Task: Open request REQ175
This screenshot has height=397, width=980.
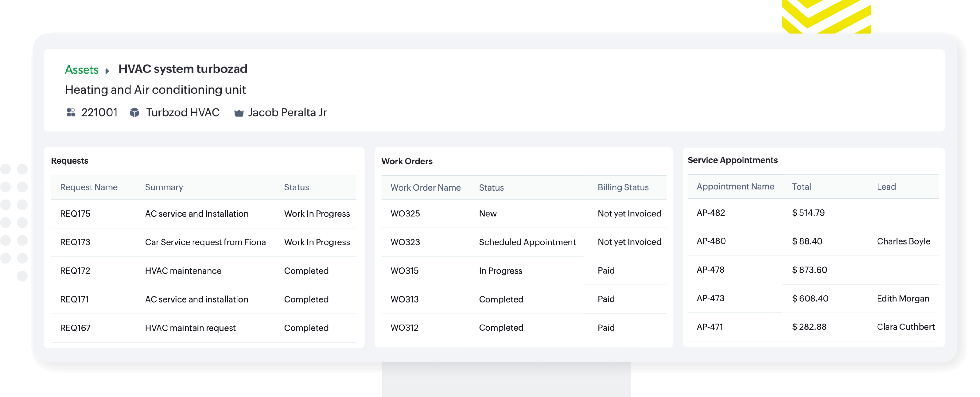Action: pos(75,213)
